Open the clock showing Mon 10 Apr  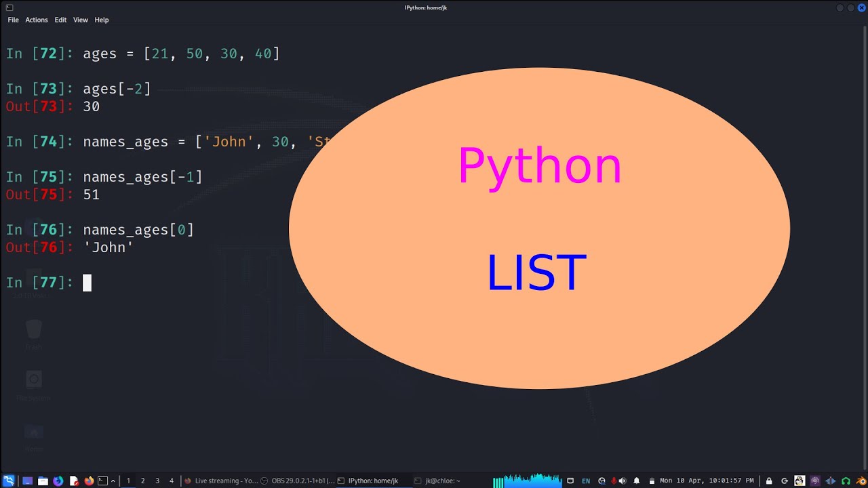coord(707,481)
